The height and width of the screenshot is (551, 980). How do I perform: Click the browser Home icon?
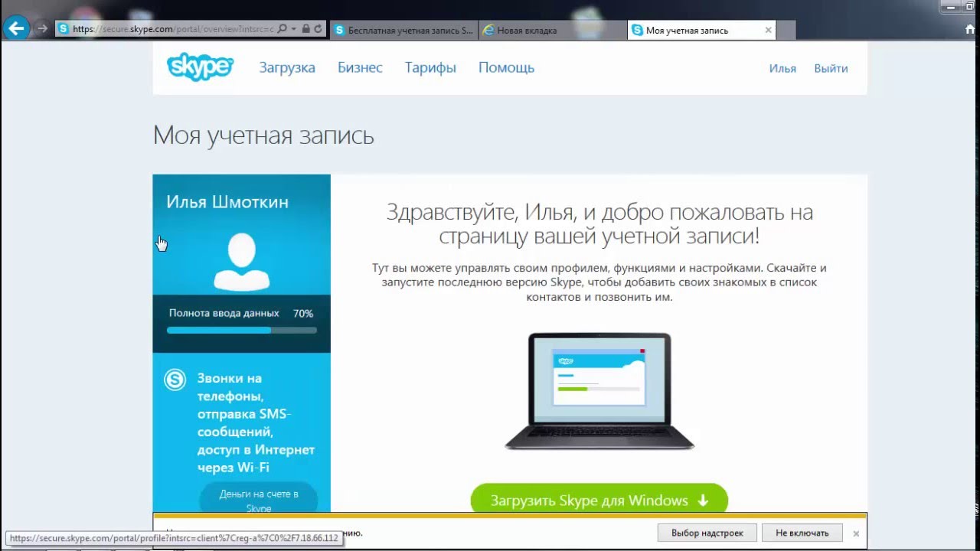pos(971,29)
